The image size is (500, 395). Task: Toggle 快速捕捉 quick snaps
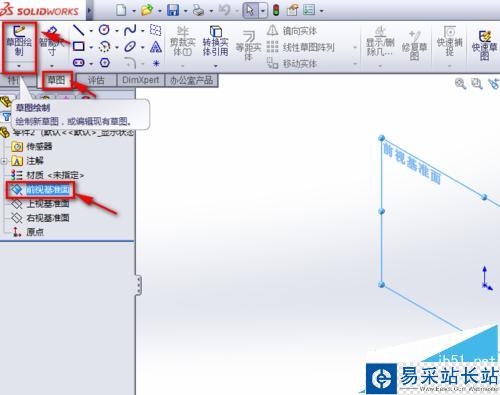[x=450, y=41]
